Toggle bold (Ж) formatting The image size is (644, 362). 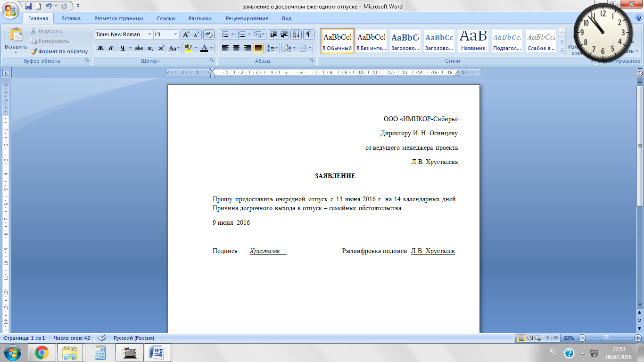tap(100, 48)
